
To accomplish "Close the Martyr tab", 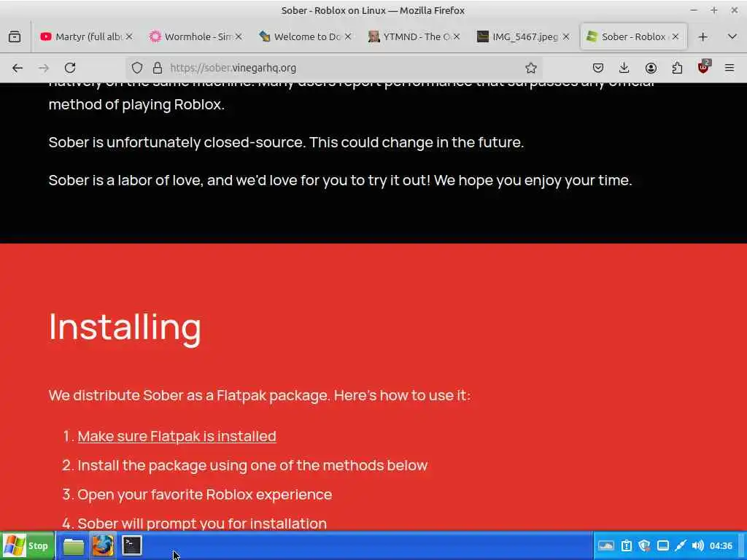I will pyautogui.click(x=129, y=36).
